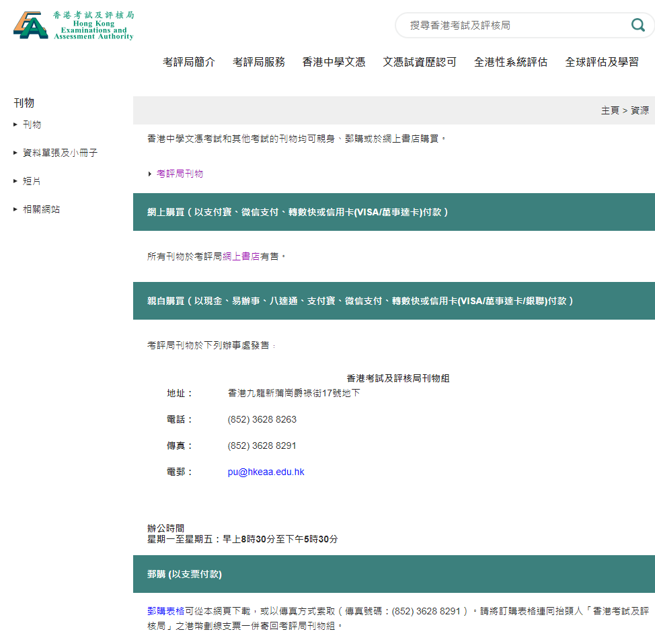Select 刊物 in the left sidebar
Viewport: 655px width, 644px height.
pyautogui.click(x=30, y=124)
